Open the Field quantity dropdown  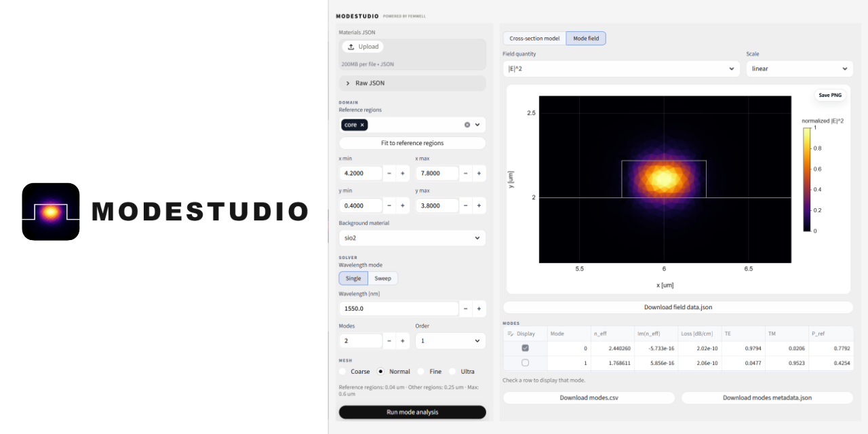(x=621, y=68)
